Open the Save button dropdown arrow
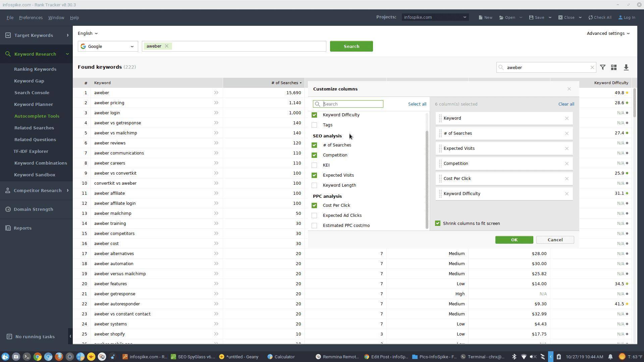Viewport: 644px width, 362px height. pos(550,17)
